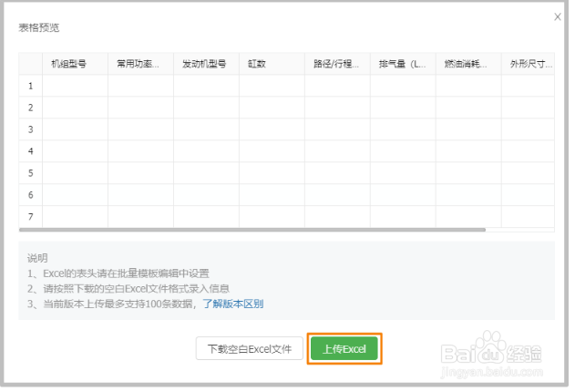Viewport: 575px width, 392px height.
Task: Click the text 当前版本上传最多支持100条数据
Action: click(x=118, y=304)
